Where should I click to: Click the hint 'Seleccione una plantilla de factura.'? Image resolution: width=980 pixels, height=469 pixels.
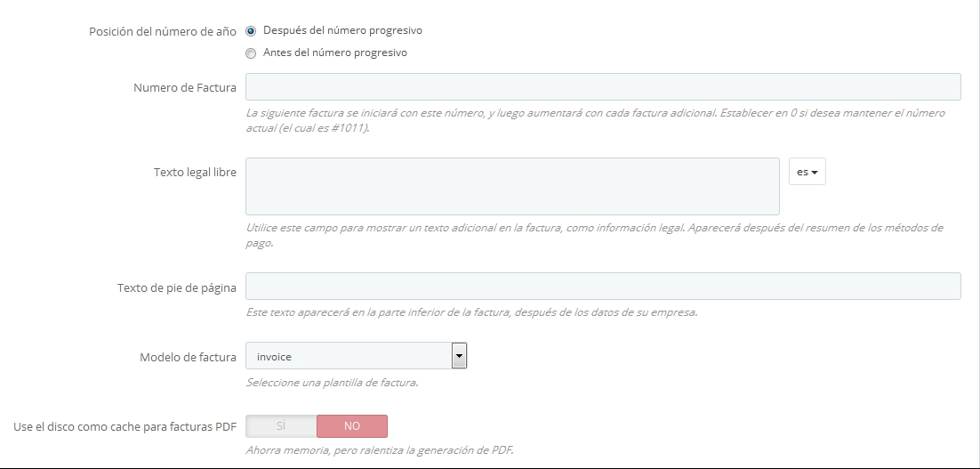pyautogui.click(x=332, y=384)
